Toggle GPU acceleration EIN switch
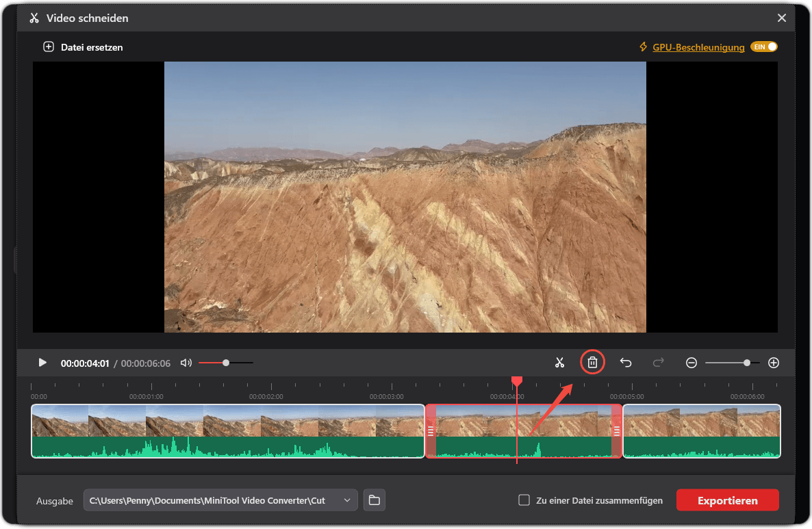812x529 pixels. coord(764,47)
